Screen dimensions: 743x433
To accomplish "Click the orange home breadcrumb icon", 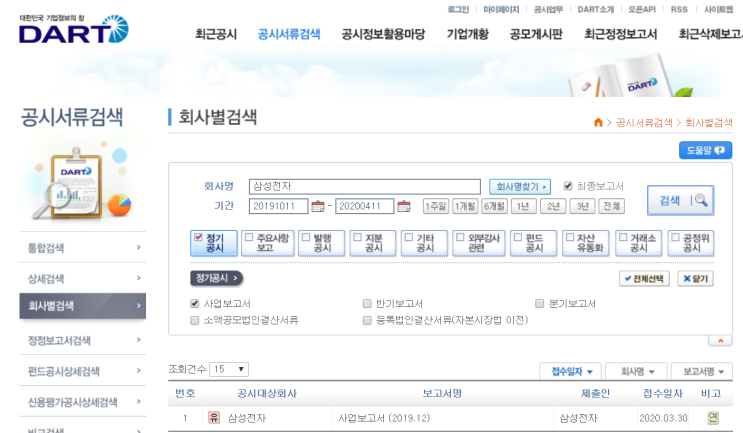I will point(598,122).
